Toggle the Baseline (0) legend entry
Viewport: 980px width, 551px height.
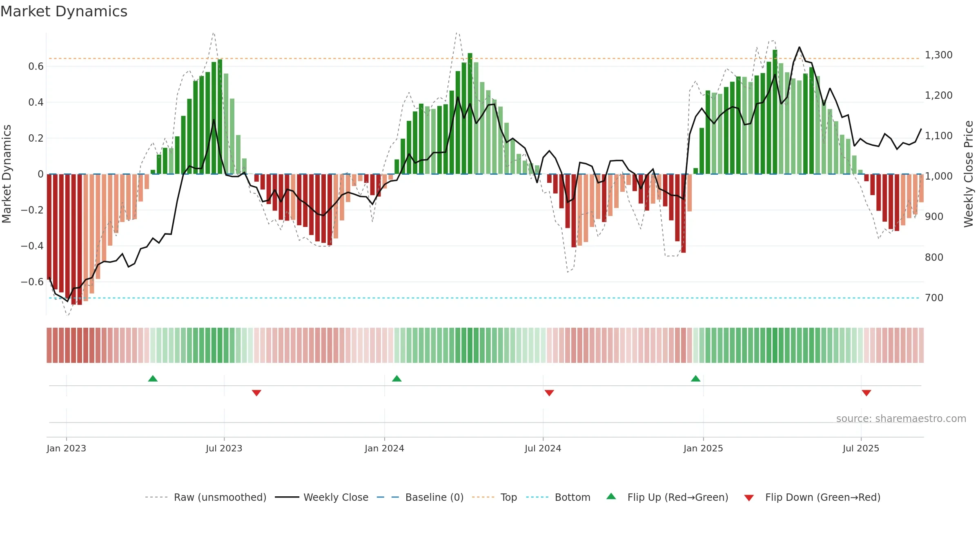coord(420,497)
